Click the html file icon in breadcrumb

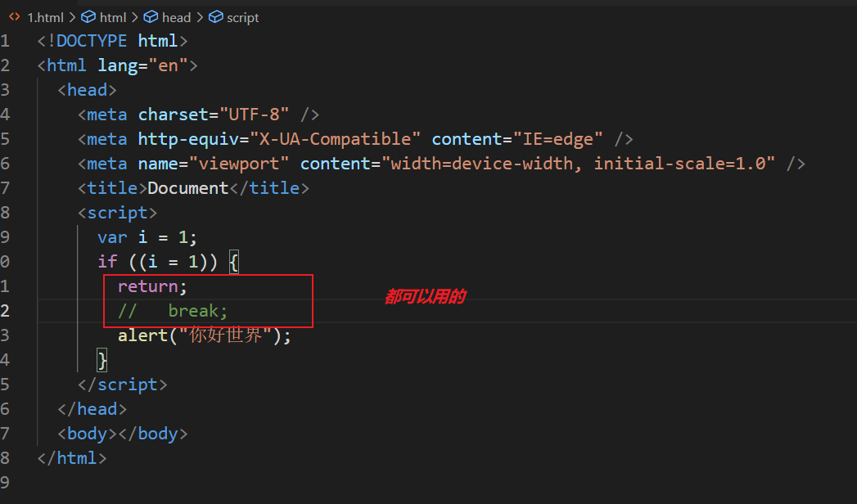click(15, 17)
